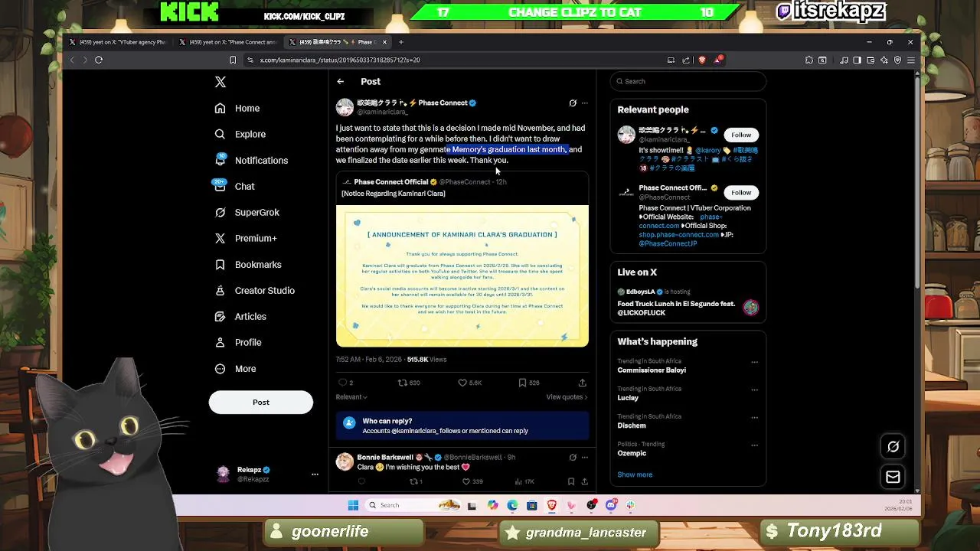Focus the X Search field
Image resolution: width=980 pixels, height=551 pixels.
[x=688, y=82]
